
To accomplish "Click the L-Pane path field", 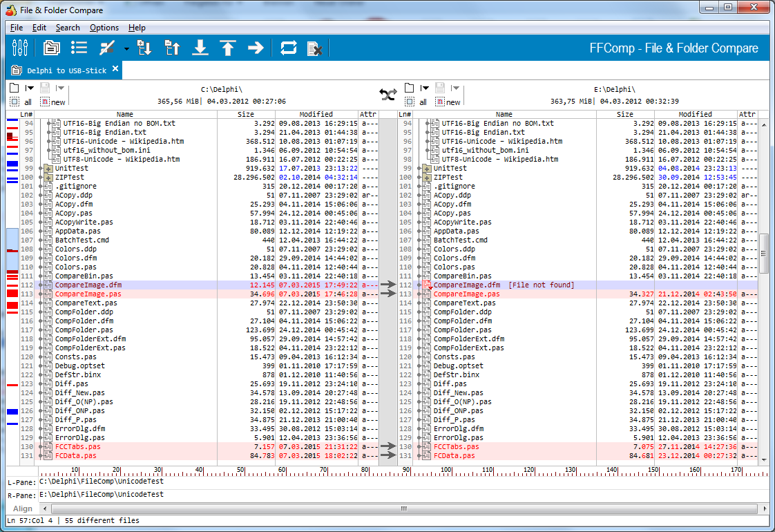I will tap(403, 481).
